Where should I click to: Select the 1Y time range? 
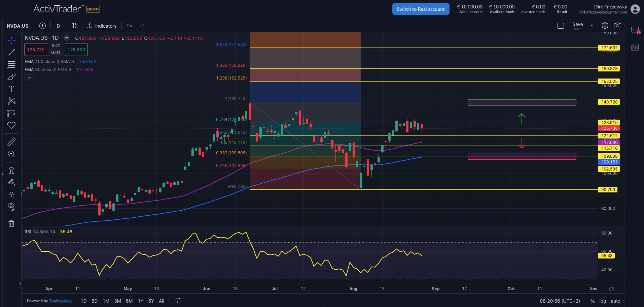click(141, 301)
